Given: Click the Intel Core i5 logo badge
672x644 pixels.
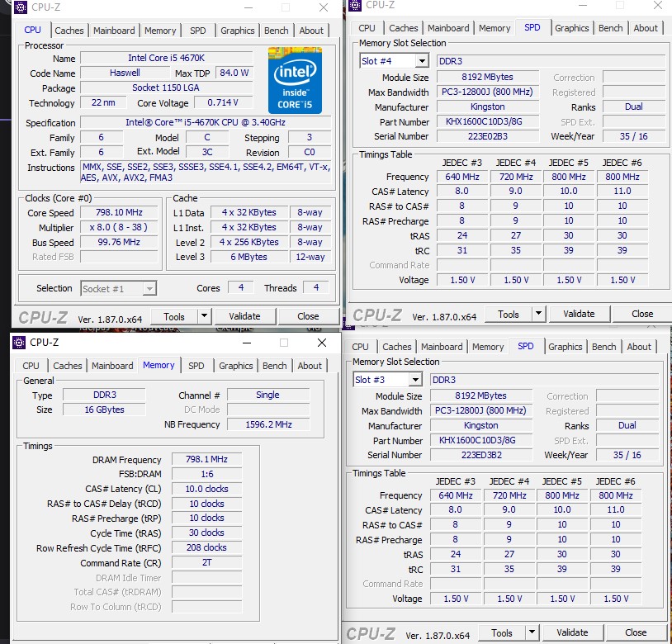Looking at the screenshot, I should pos(295,80).
